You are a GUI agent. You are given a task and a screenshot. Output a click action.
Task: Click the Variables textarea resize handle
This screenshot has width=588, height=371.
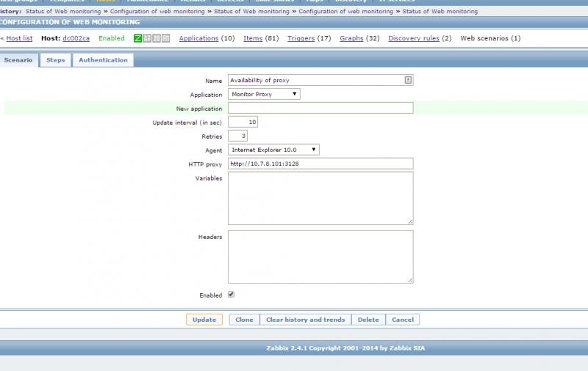(x=411, y=222)
